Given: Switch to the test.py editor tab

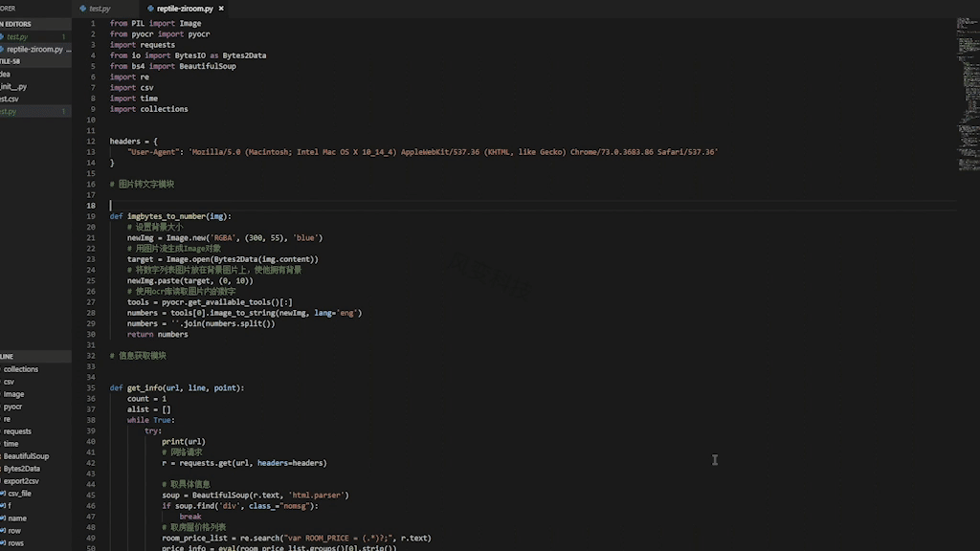Looking at the screenshot, I should pyautogui.click(x=100, y=9).
